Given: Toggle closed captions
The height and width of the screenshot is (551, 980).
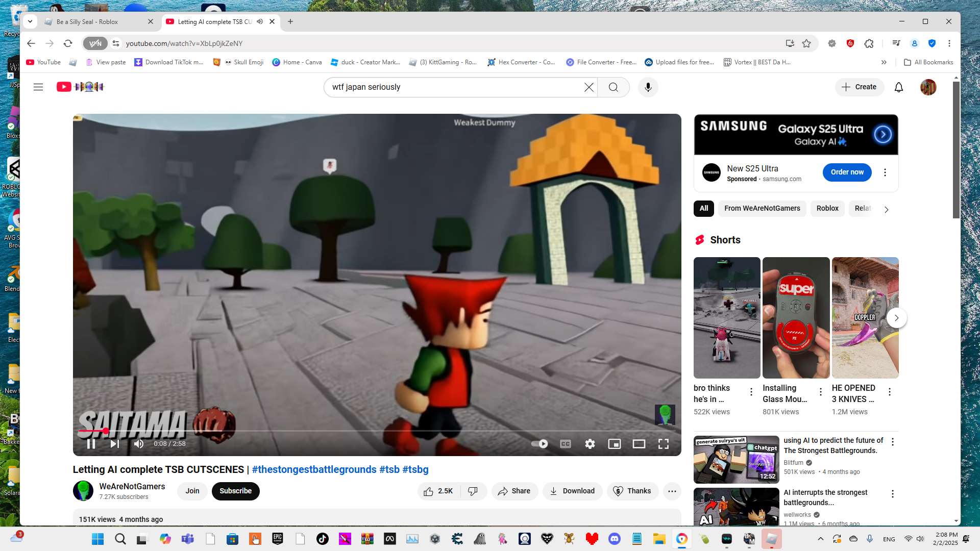Looking at the screenshot, I should click(566, 444).
